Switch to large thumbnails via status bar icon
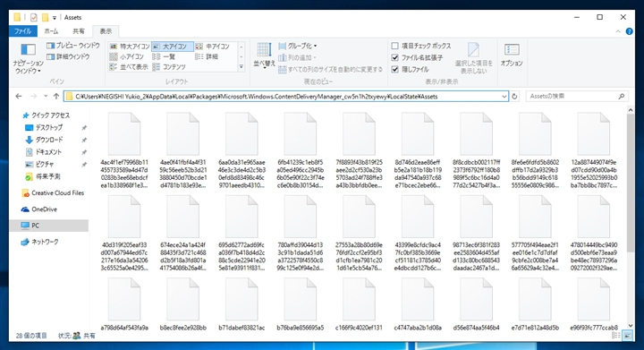Screen dimensions: 644x350 pyautogui.click(x=628, y=336)
